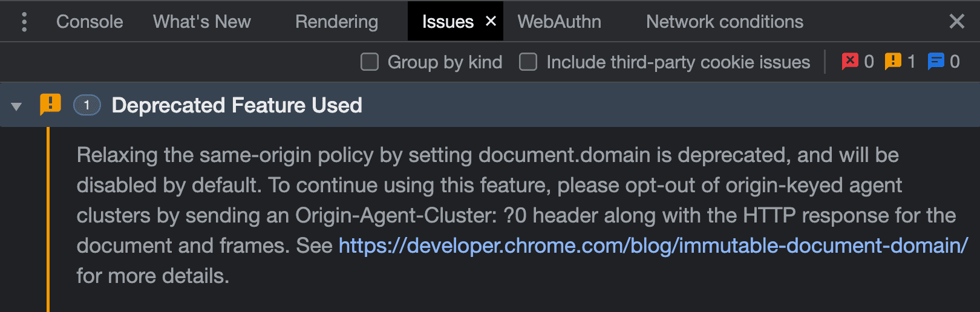Click the blue improvements counter icon
The height and width of the screenshot is (312, 980).
tap(936, 61)
